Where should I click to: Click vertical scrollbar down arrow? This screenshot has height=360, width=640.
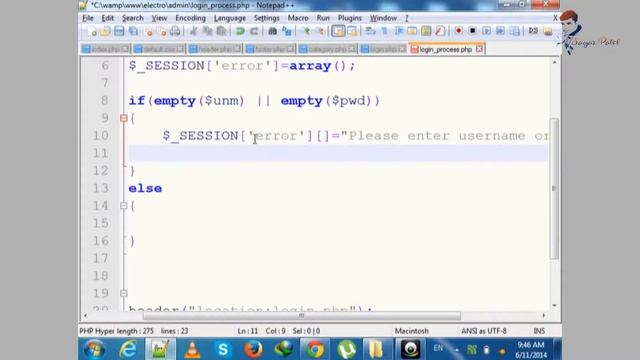point(554,305)
